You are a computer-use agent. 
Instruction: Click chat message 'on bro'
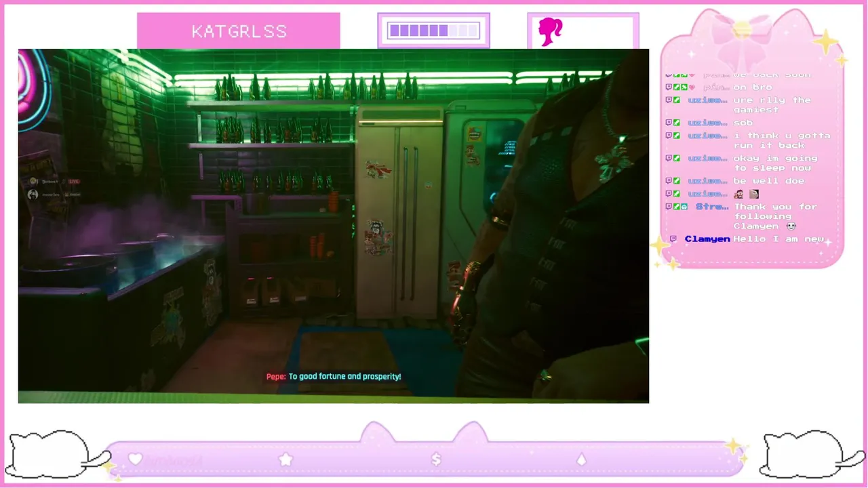752,87
